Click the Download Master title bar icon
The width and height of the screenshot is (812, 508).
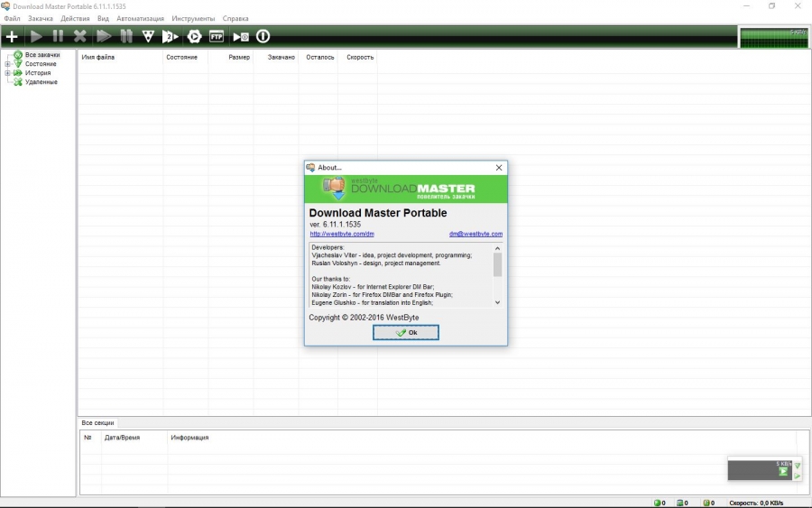point(5,6)
